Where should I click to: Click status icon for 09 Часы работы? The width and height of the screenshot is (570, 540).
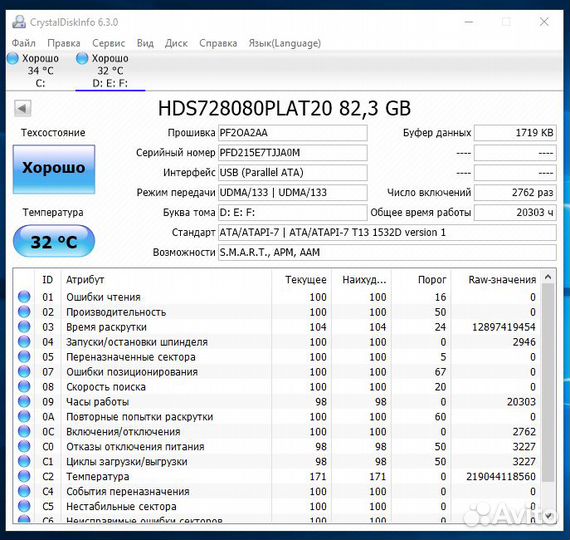(24, 401)
